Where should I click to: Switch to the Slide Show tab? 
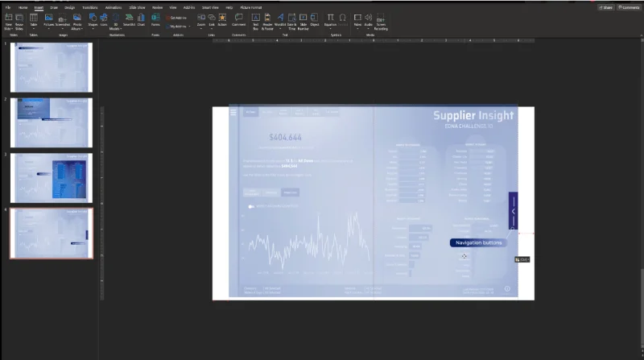click(x=137, y=7)
